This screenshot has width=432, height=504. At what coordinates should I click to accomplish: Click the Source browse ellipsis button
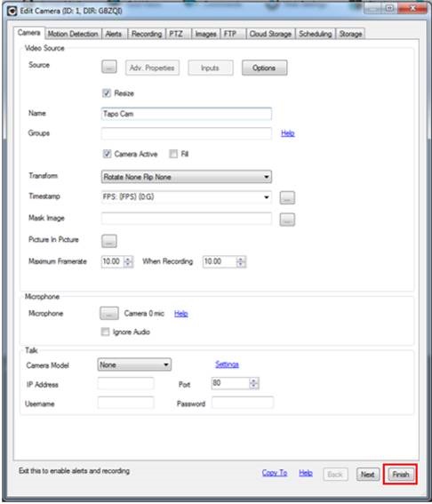pyautogui.click(x=109, y=68)
